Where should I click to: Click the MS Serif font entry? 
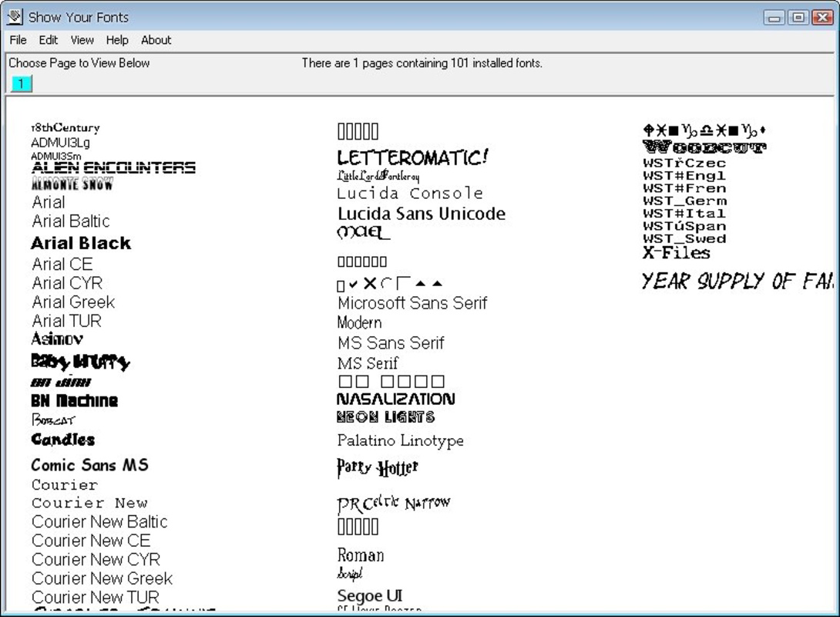tap(368, 363)
